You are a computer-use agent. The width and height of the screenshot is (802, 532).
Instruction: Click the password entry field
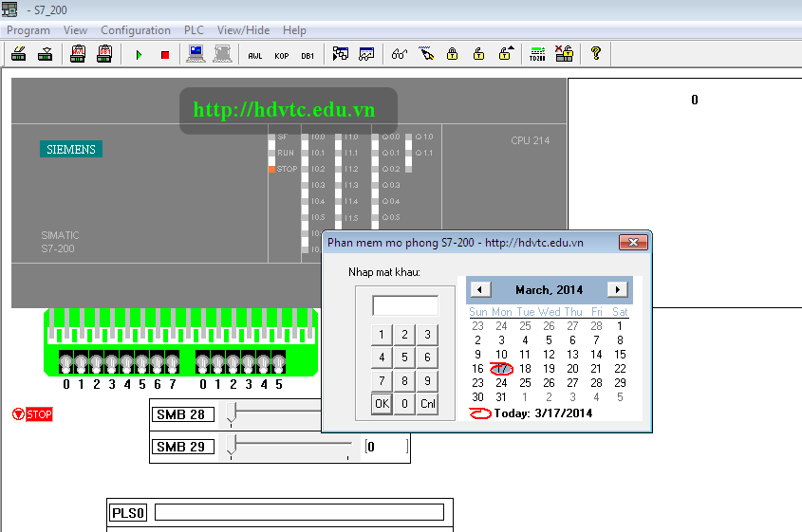(x=405, y=305)
